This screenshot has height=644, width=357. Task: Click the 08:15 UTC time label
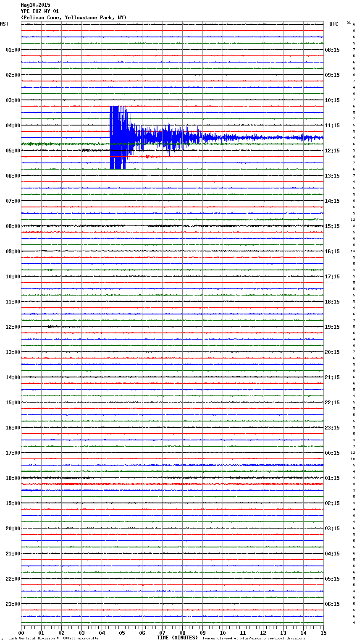point(332,50)
